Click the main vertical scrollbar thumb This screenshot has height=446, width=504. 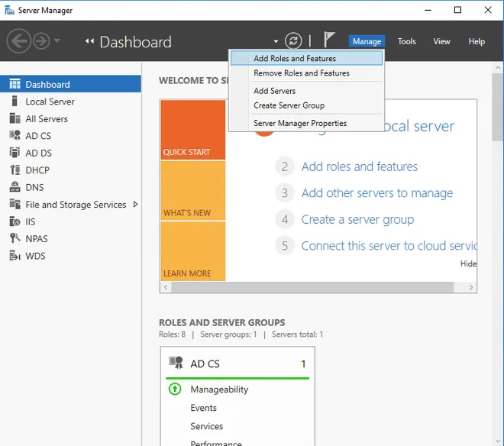(x=498, y=107)
